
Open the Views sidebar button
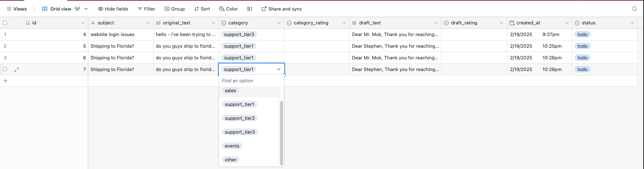point(17,9)
